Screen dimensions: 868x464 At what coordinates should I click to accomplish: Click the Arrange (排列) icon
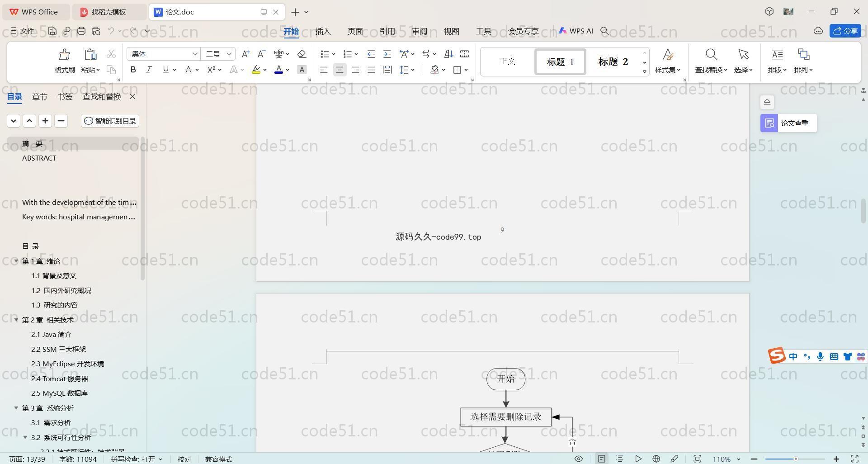[x=803, y=55]
